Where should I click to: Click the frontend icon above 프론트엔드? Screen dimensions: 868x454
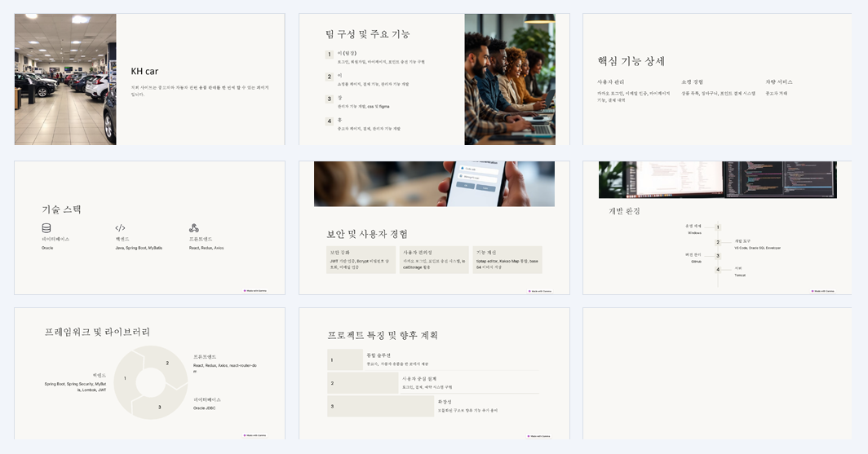click(x=194, y=228)
